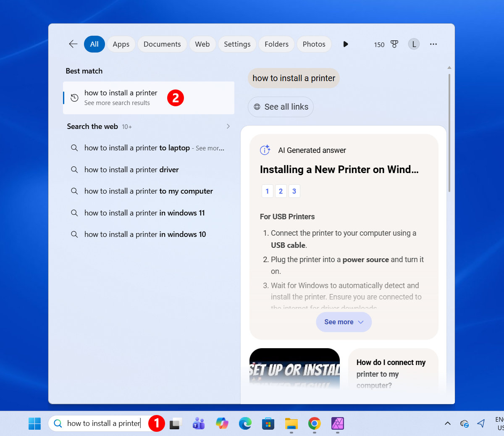Open the L account avatar
Image resolution: width=504 pixels, height=436 pixels.
pyautogui.click(x=414, y=44)
